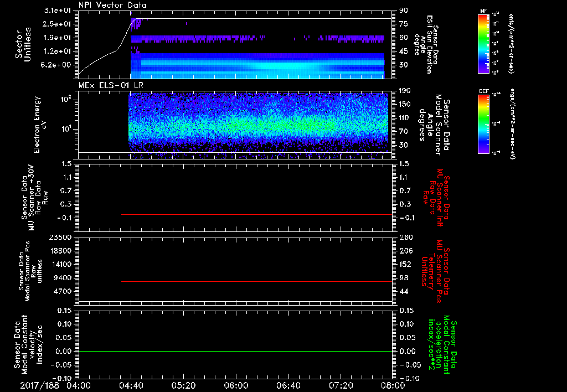
Task: Click the DEF colorbar units label
Action: 513,123
